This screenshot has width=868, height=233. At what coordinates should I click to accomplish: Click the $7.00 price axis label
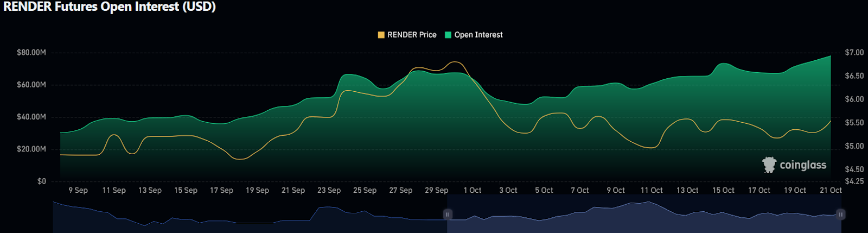click(x=854, y=53)
